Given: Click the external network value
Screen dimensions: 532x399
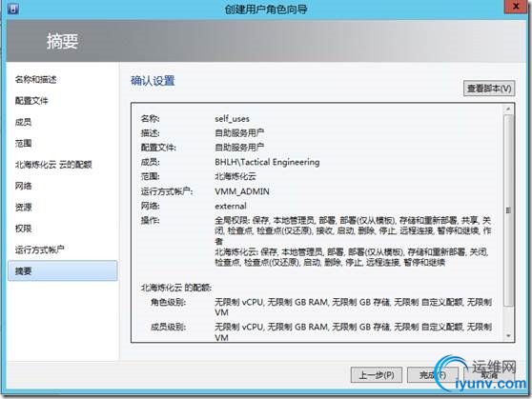Looking at the screenshot, I should point(231,206).
